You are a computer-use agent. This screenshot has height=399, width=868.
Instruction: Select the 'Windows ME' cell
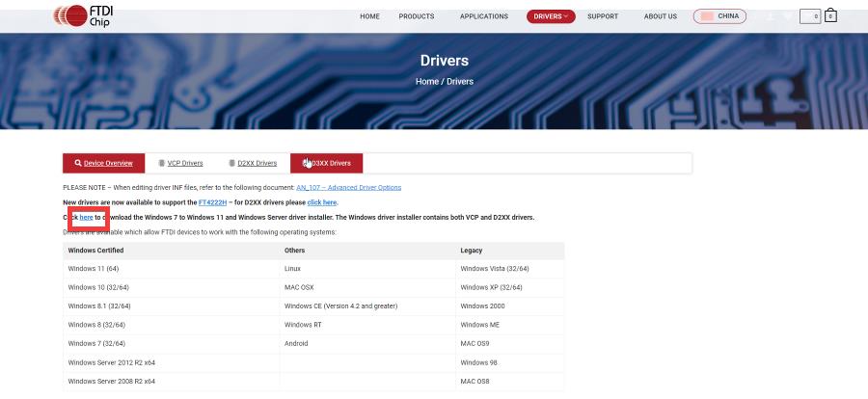pyautogui.click(x=510, y=325)
